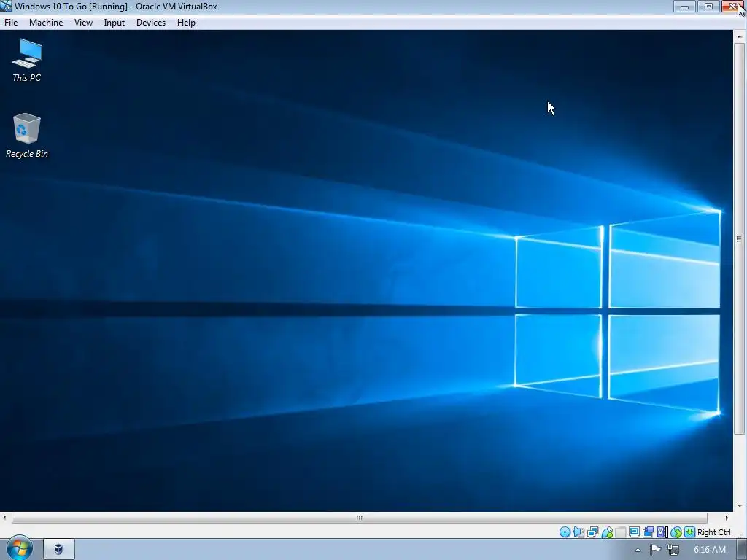747x560 pixels.
Task: Close the VirtualBox VM window
Action: coord(732,7)
